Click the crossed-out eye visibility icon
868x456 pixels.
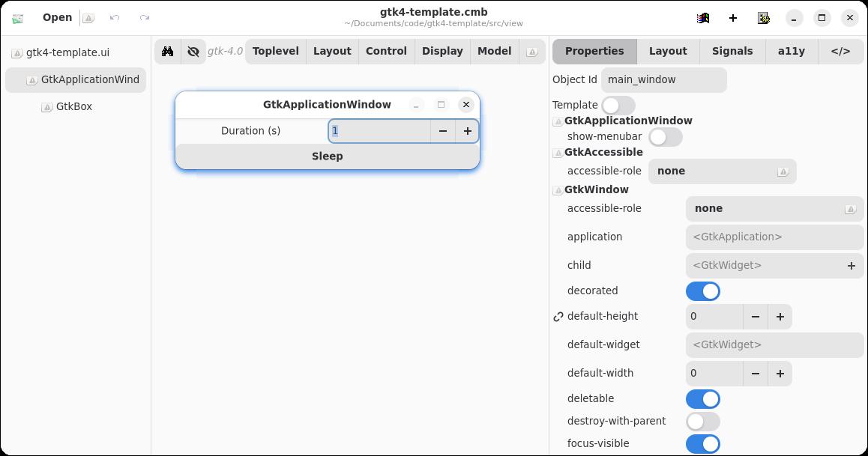[193, 51]
